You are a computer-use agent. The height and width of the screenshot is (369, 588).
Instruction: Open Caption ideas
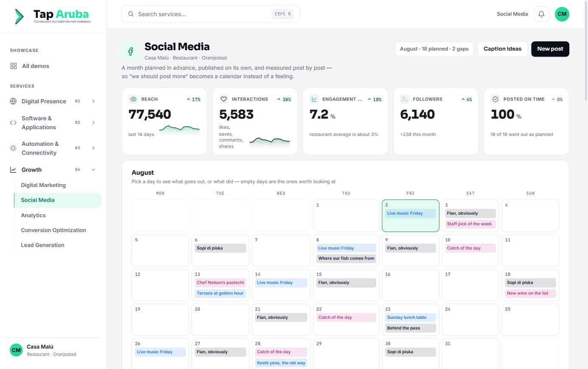[x=502, y=49]
